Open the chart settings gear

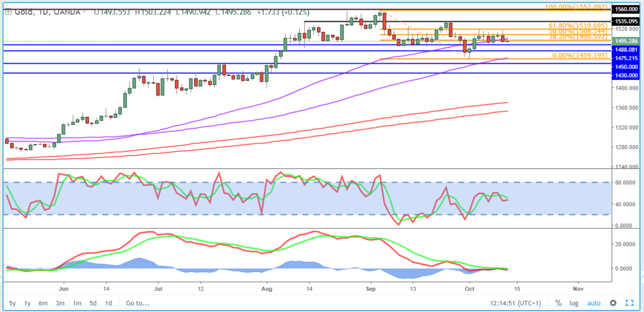[613, 303]
